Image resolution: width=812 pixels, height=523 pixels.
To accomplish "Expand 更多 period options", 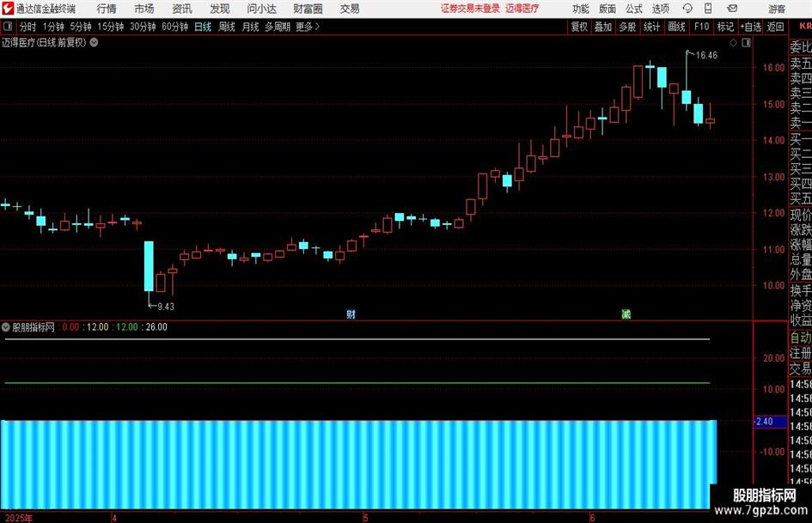I will (308, 27).
